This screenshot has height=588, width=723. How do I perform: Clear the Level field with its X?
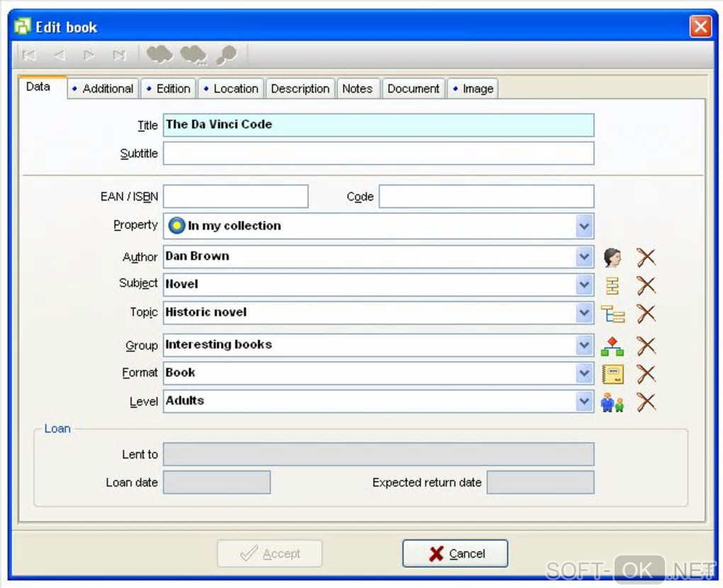click(x=646, y=402)
